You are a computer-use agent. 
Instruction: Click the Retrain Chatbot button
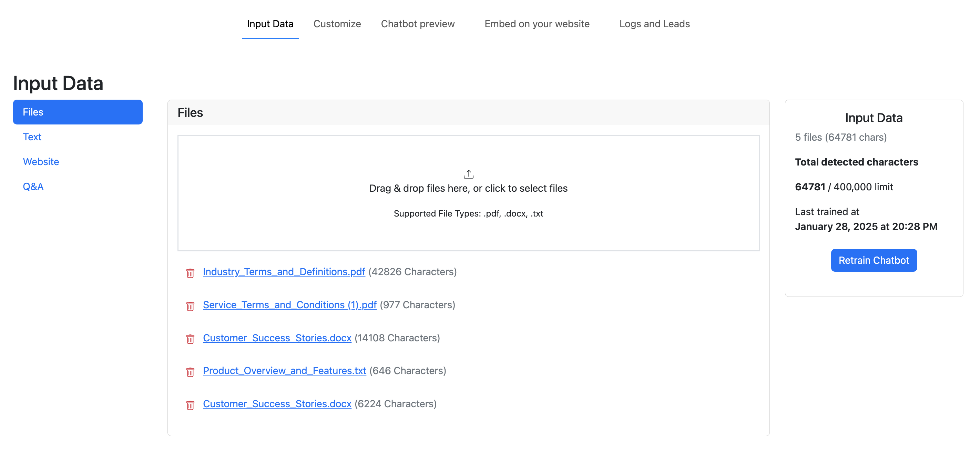click(874, 260)
